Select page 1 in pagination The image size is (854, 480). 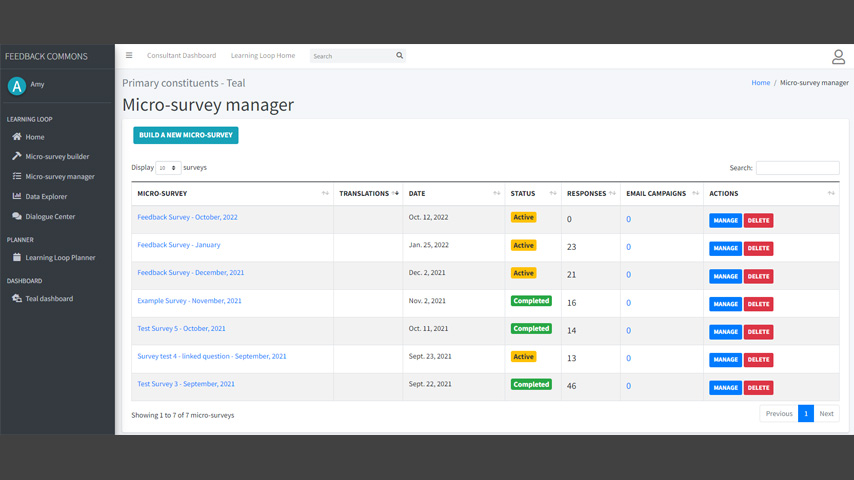pyautogui.click(x=806, y=414)
